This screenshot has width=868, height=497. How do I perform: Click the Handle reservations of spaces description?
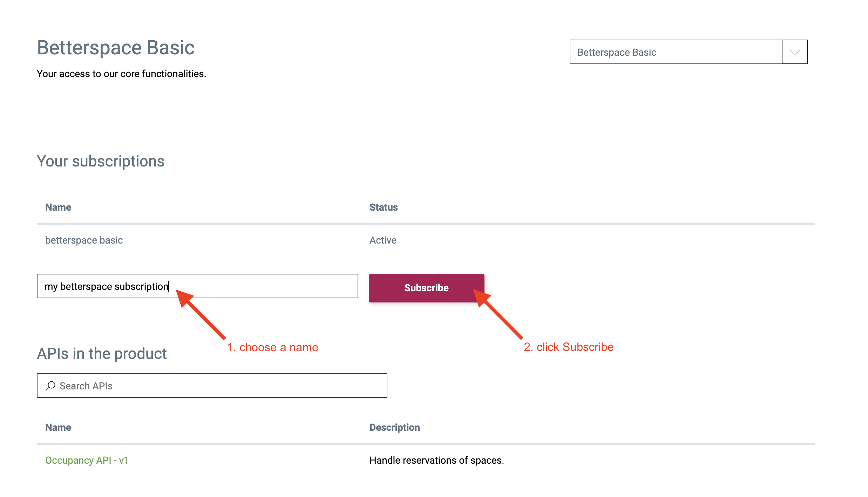tap(436, 461)
